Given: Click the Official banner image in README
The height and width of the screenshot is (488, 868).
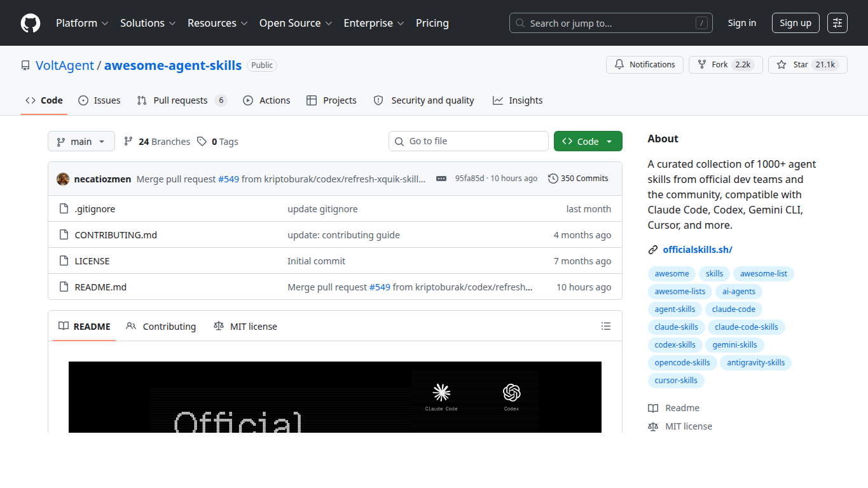Looking at the screenshot, I should [x=335, y=397].
